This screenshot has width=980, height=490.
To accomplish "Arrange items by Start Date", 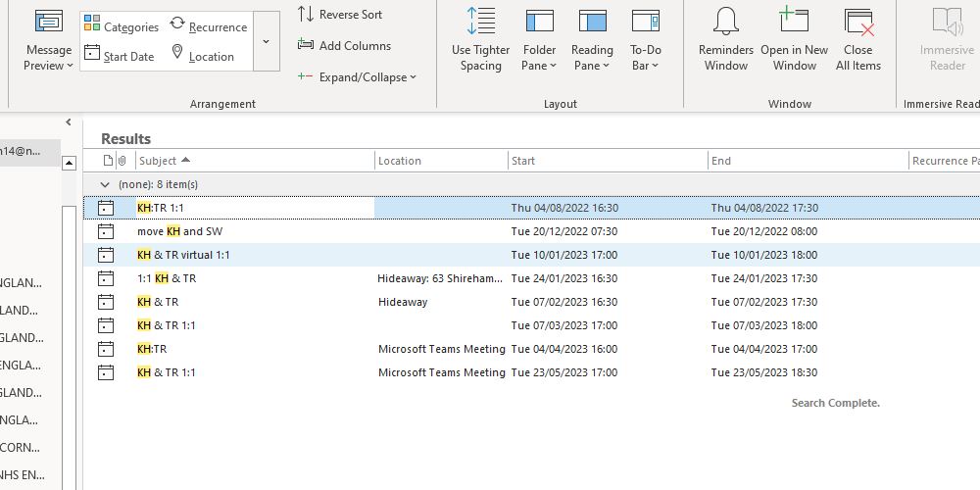I will pyautogui.click(x=120, y=56).
